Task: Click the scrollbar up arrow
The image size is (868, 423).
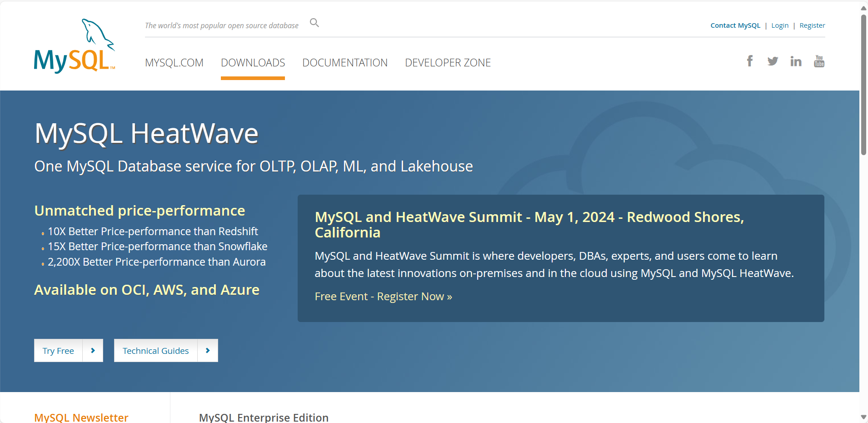Action: 863,8
